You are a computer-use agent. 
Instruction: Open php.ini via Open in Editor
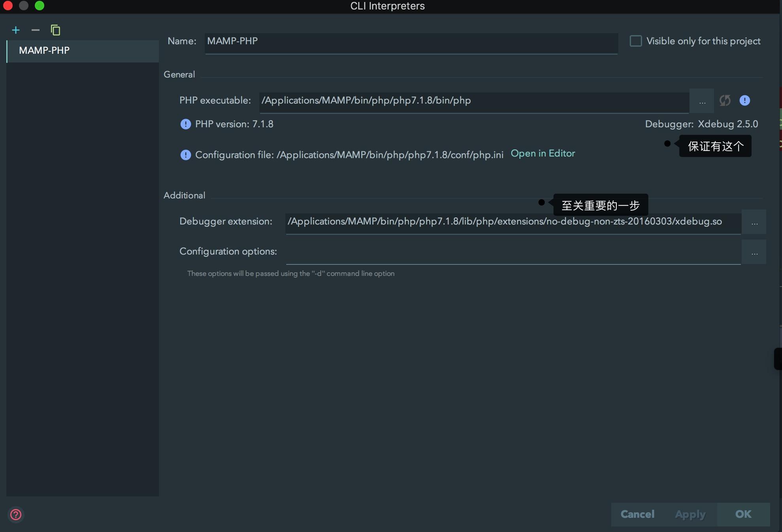[542, 153]
